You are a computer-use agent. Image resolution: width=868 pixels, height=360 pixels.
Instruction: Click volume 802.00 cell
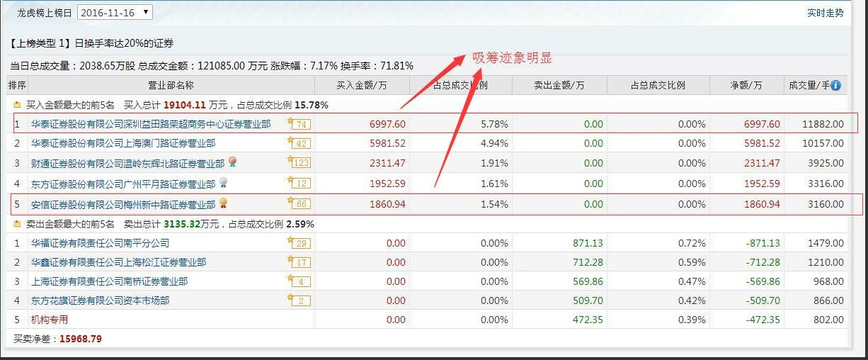828,320
